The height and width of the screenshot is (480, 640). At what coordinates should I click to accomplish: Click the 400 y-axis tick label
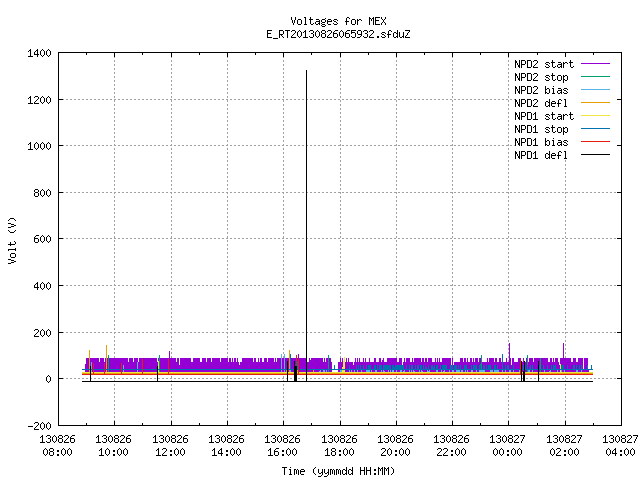[42, 286]
